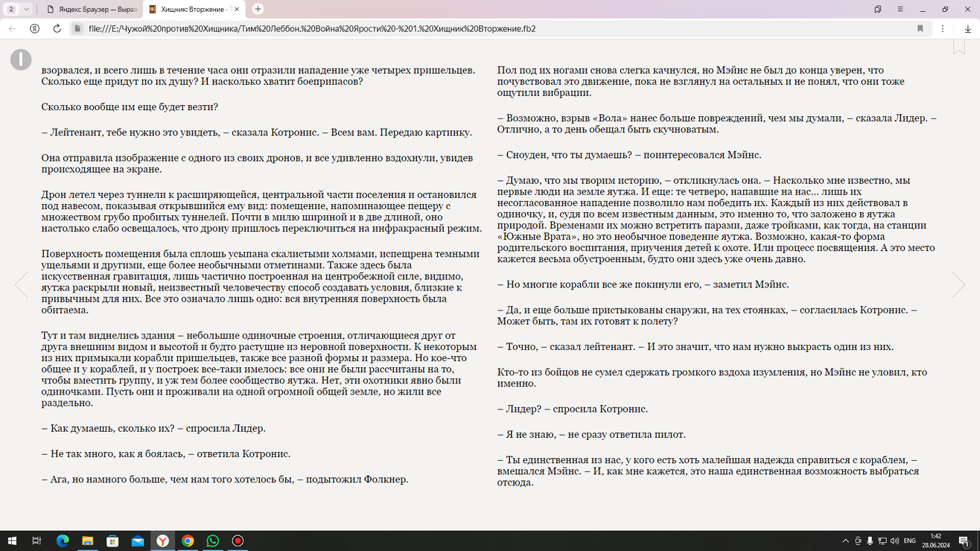
Task: Open File Explorer from the taskbar
Action: click(87, 541)
